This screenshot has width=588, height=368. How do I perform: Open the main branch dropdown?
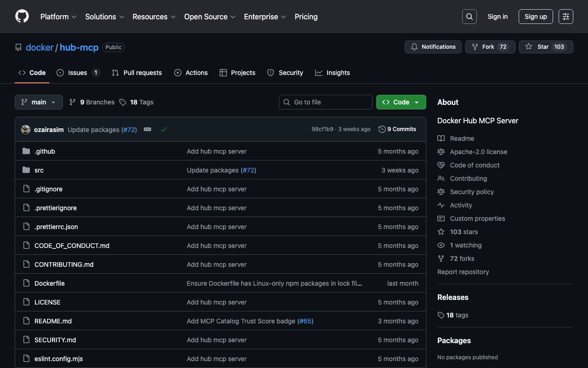pos(39,102)
